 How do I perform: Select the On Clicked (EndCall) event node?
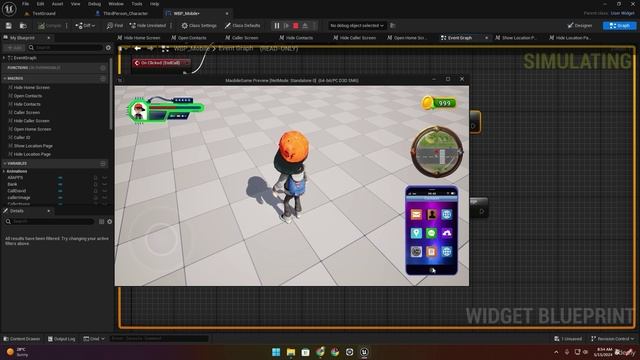[161, 63]
